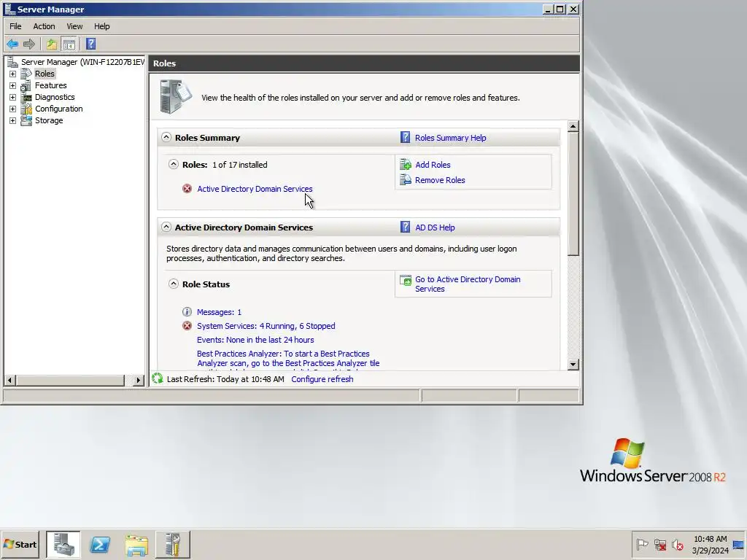Click the Remove Roles link

point(440,180)
